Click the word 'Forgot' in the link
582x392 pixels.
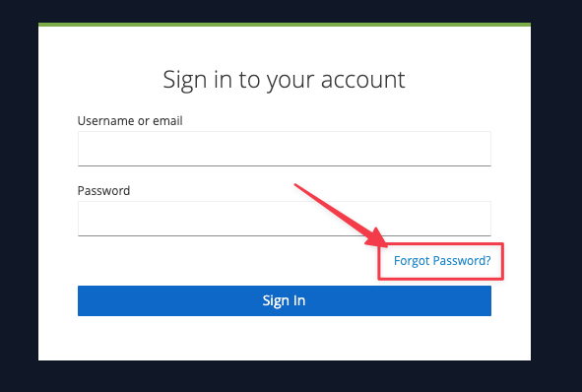point(412,261)
